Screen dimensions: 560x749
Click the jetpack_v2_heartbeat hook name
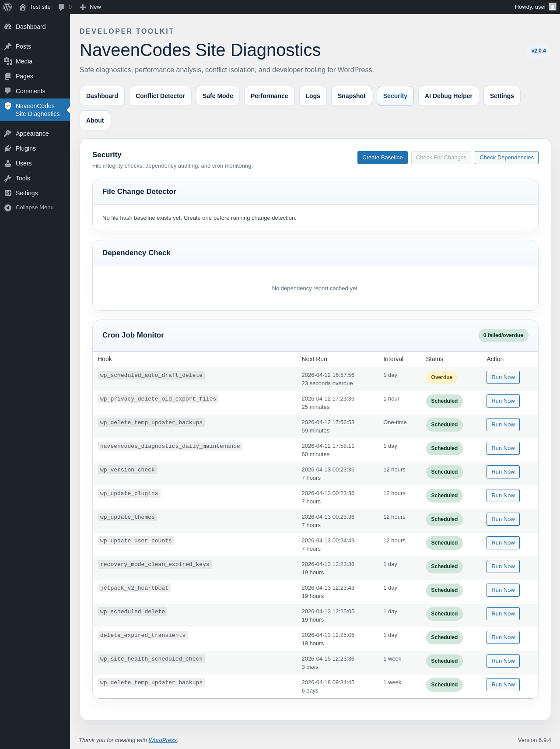click(x=134, y=588)
